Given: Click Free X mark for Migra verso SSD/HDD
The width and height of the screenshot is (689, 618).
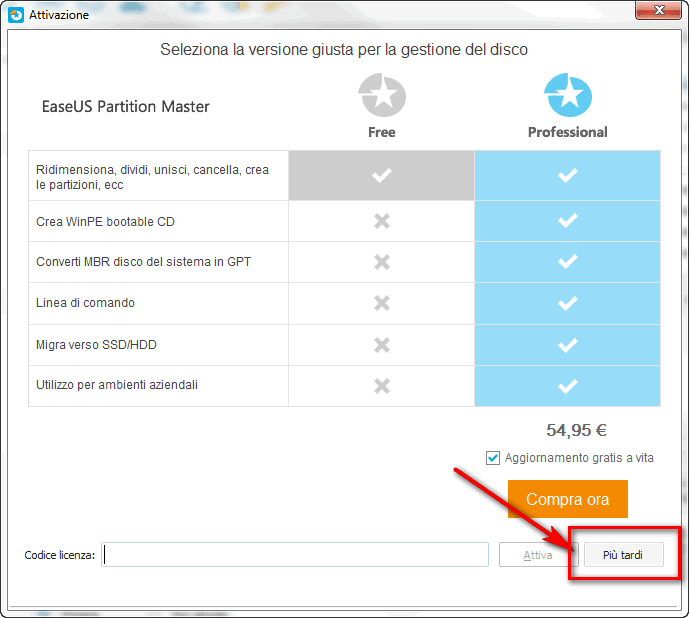Looking at the screenshot, I should click(x=382, y=345).
